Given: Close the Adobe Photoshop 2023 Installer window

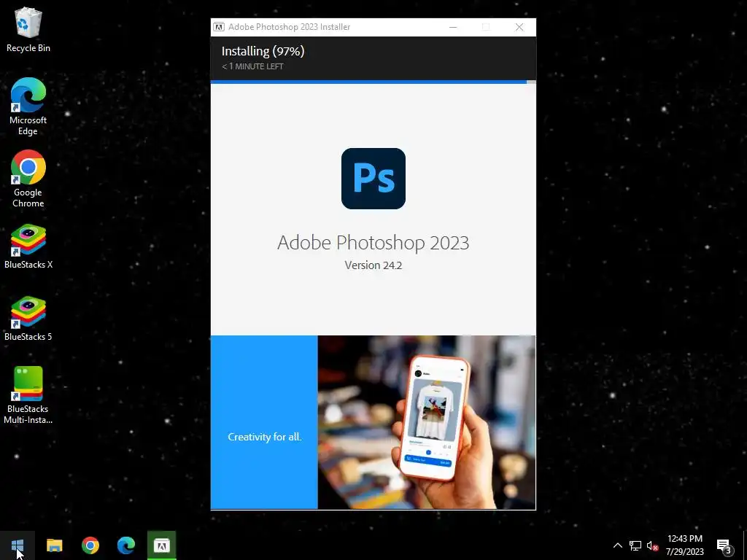Looking at the screenshot, I should pos(519,27).
